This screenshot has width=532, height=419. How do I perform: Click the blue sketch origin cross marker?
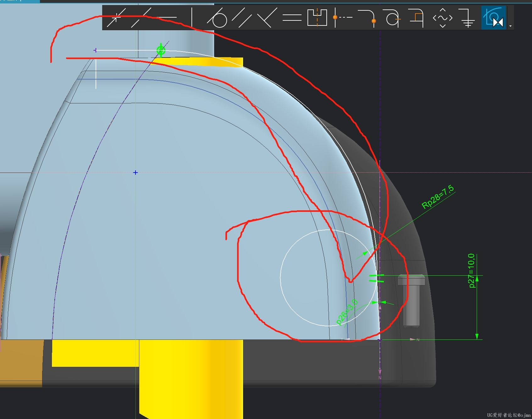[x=136, y=173]
